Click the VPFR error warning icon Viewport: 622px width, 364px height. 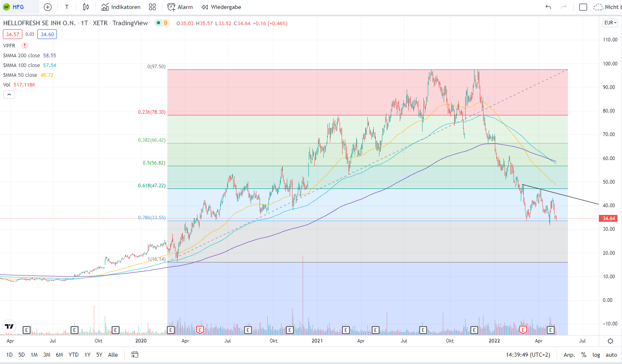pyautogui.click(x=24, y=45)
